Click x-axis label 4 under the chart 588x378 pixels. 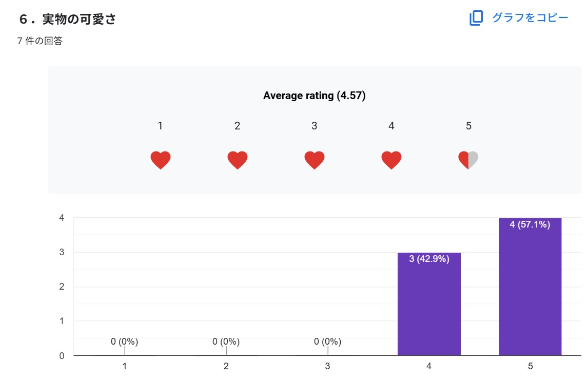pyautogui.click(x=429, y=366)
